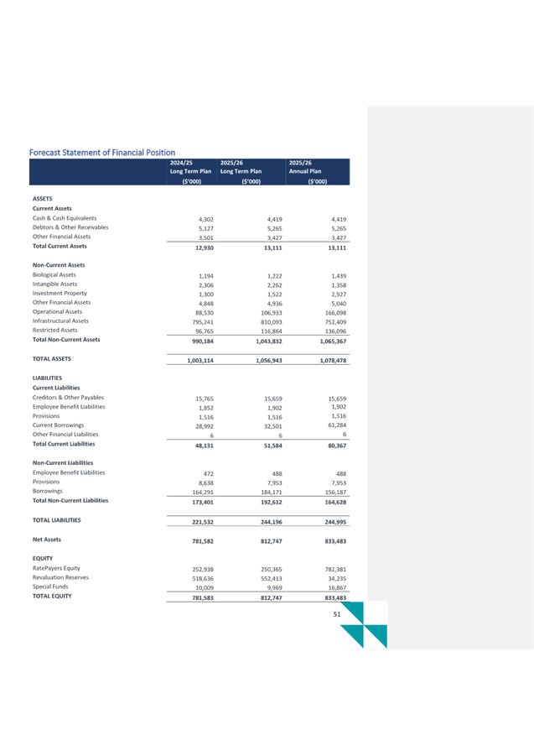Click the total assets value '1,003,114'
Image resolution: width=534 pixels, height=756 pixels.
tap(201, 361)
